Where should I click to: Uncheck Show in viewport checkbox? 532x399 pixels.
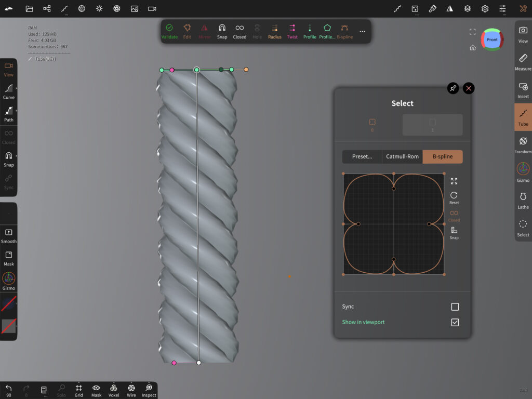pyautogui.click(x=455, y=323)
